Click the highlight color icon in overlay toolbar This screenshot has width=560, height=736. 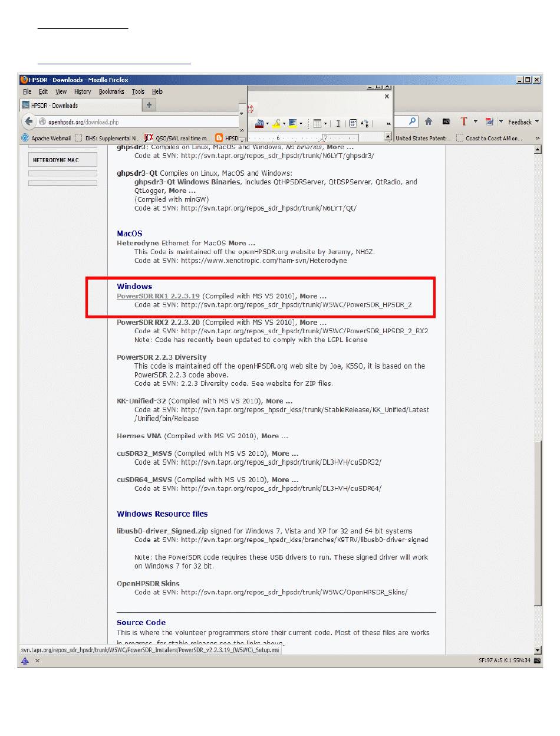point(276,123)
